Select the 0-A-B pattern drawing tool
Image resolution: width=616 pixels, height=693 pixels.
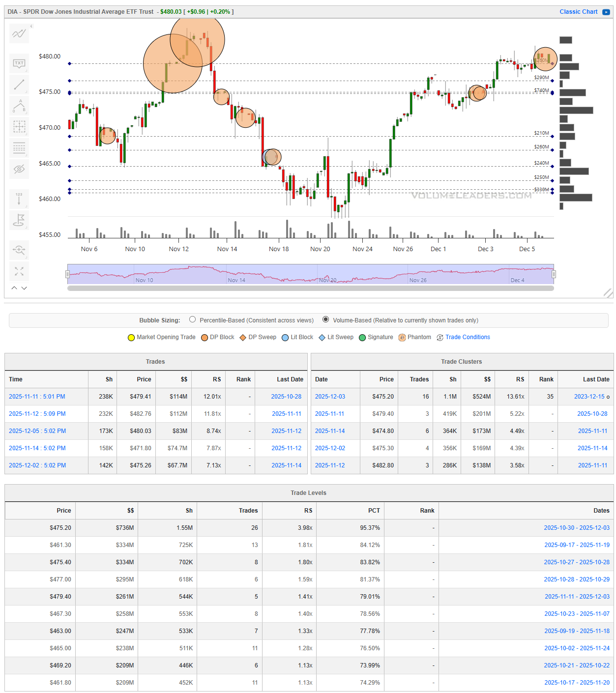(19, 106)
